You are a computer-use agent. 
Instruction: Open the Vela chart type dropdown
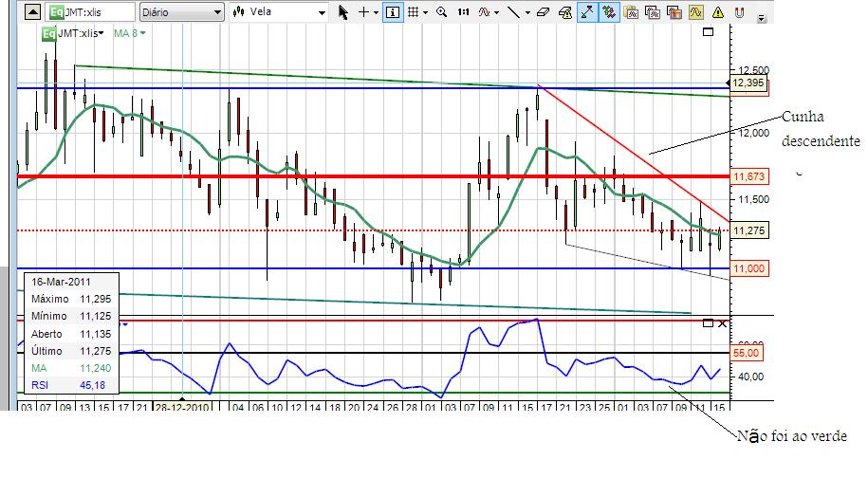coord(279,12)
